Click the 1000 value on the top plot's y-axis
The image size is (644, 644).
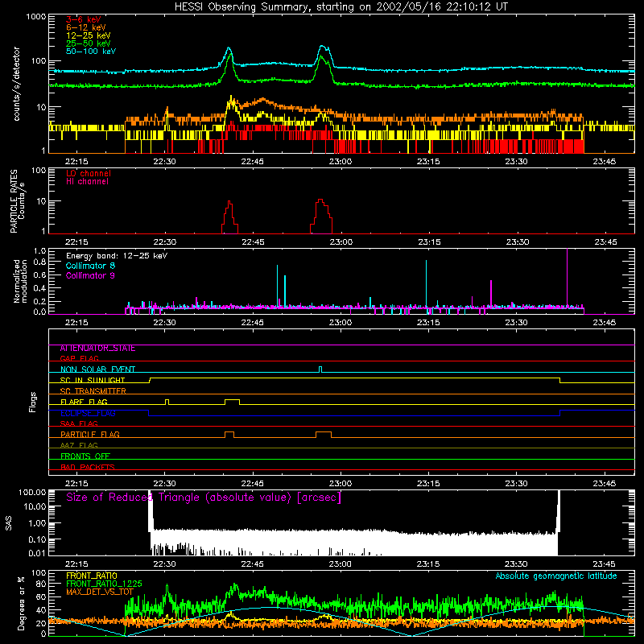(36, 17)
